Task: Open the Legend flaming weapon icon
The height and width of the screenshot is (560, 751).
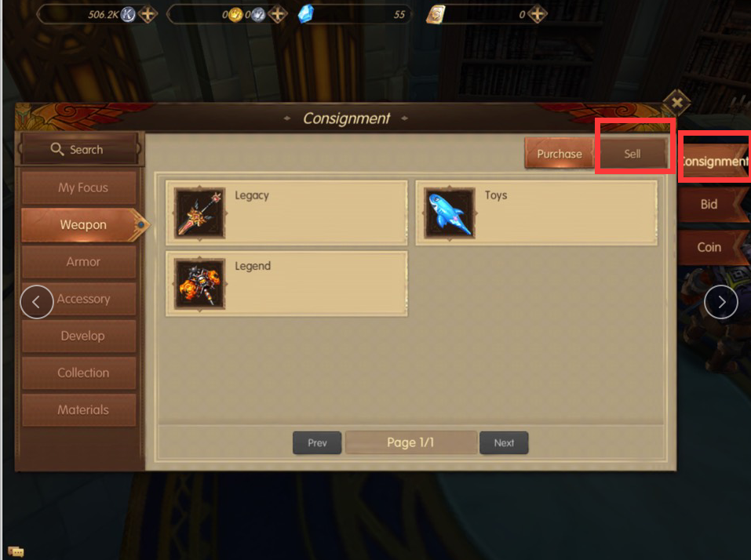Action: point(200,284)
